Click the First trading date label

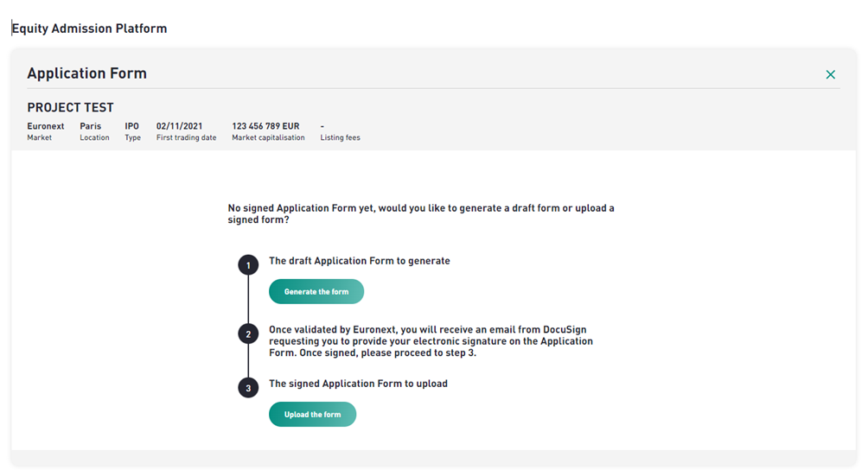click(186, 137)
